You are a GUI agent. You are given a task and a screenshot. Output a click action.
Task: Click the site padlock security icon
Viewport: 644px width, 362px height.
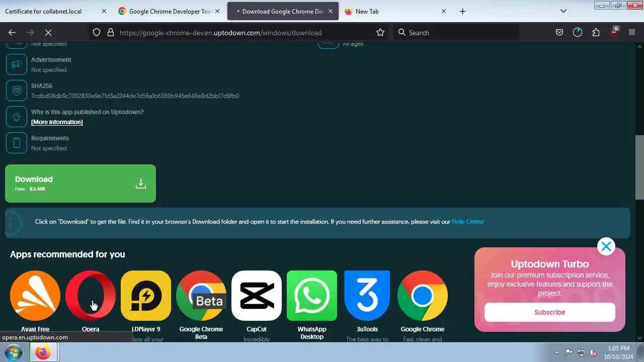tap(111, 32)
